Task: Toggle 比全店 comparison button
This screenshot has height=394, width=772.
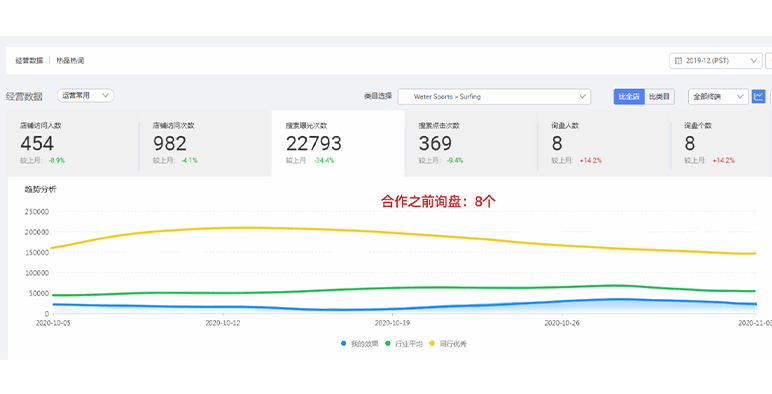Action: click(629, 97)
